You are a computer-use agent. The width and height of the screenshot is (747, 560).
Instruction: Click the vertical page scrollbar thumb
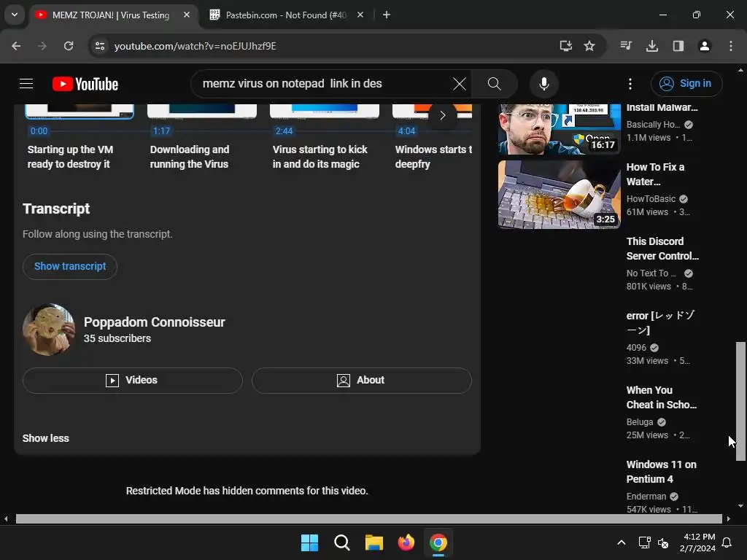point(740,401)
